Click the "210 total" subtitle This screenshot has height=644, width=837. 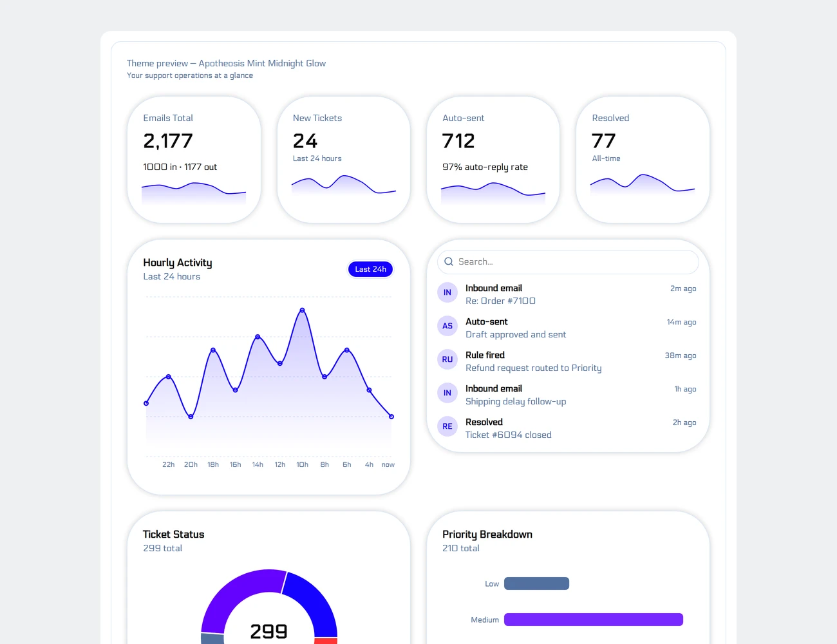pos(461,548)
